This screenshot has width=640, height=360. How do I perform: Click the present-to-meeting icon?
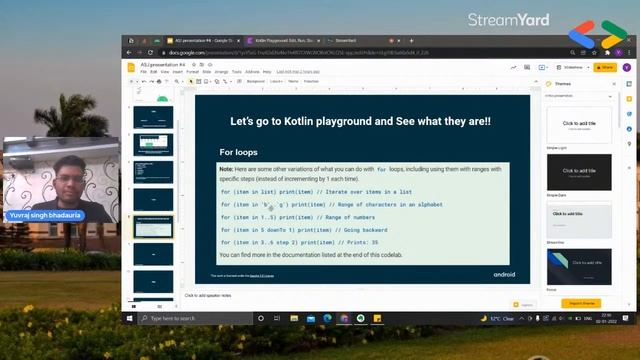[x=542, y=67]
